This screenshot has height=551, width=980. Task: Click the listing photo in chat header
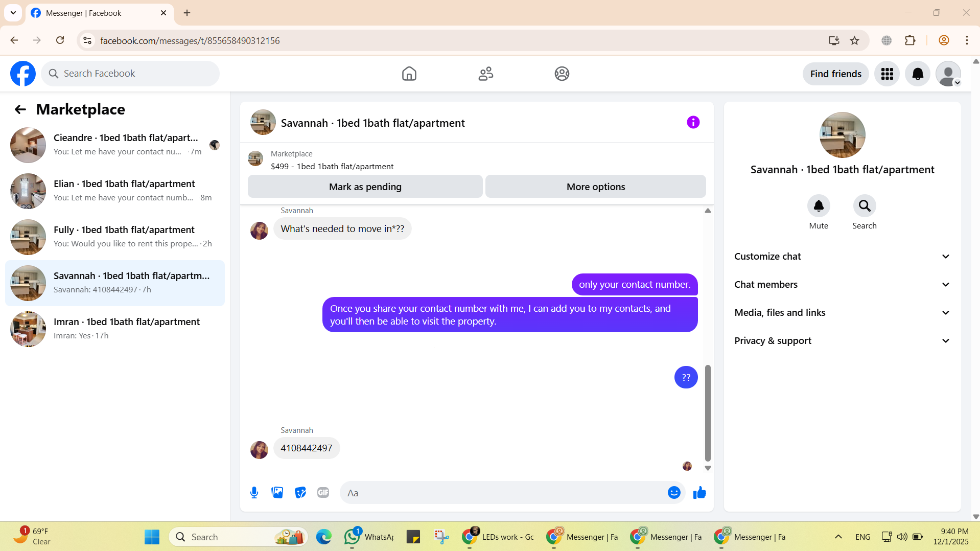[x=263, y=122]
